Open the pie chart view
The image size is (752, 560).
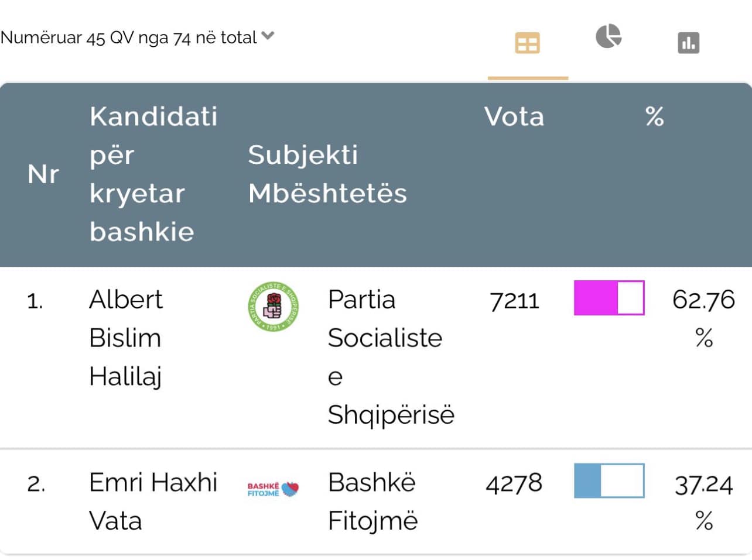(609, 36)
